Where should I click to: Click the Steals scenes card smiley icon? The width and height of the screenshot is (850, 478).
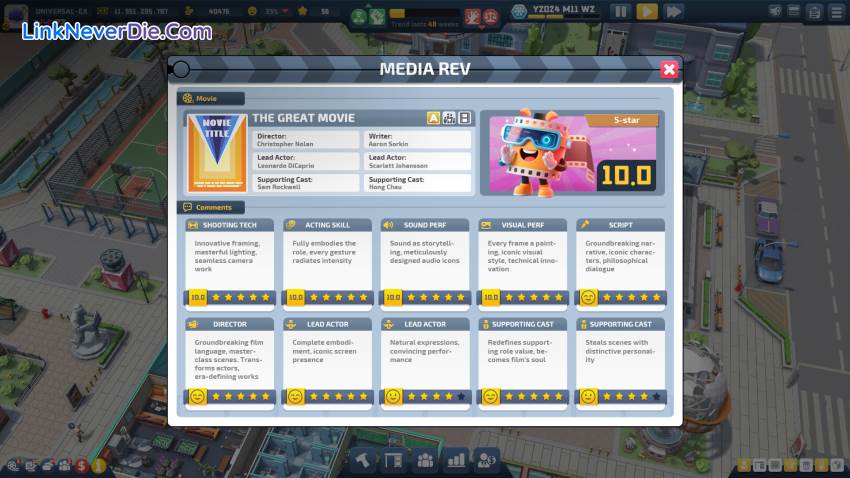[588, 397]
